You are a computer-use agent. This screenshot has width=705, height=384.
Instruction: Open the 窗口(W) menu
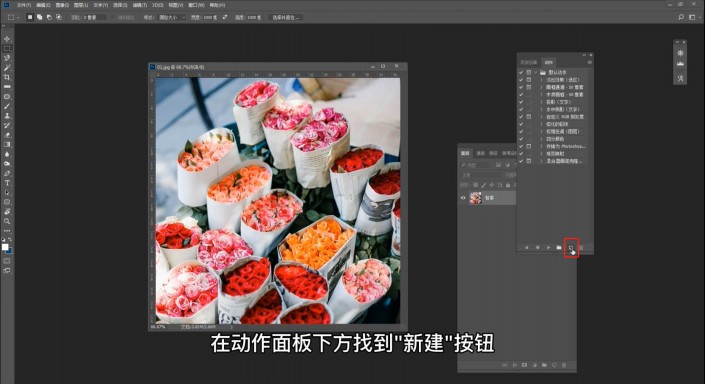[x=196, y=5]
